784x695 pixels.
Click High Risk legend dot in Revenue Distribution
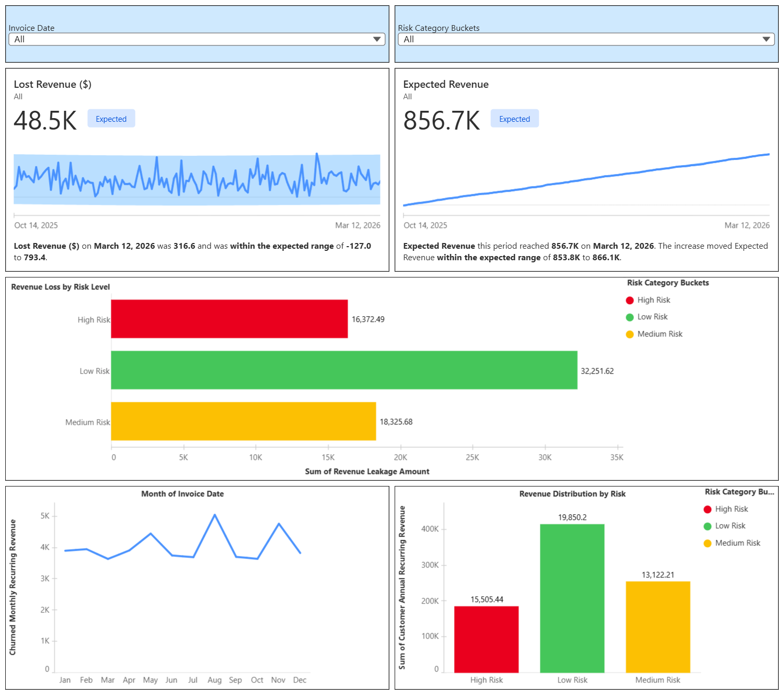(708, 509)
